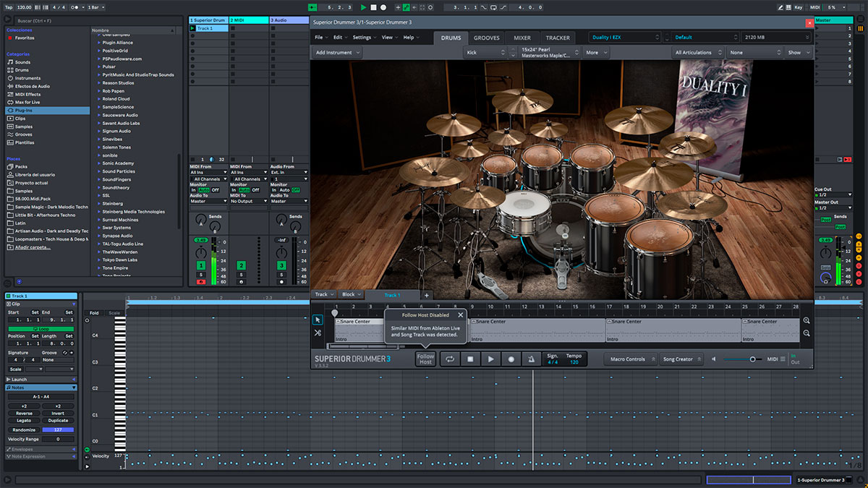Select the Favoritos collection

pyautogui.click(x=25, y=38)
